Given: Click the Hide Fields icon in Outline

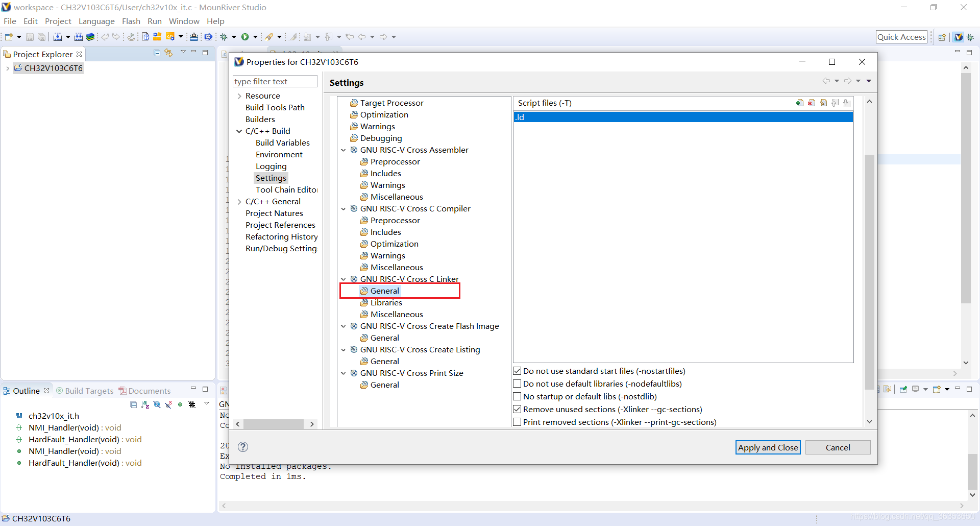Looking at the screenshot, I should click(x=157, y=404).
